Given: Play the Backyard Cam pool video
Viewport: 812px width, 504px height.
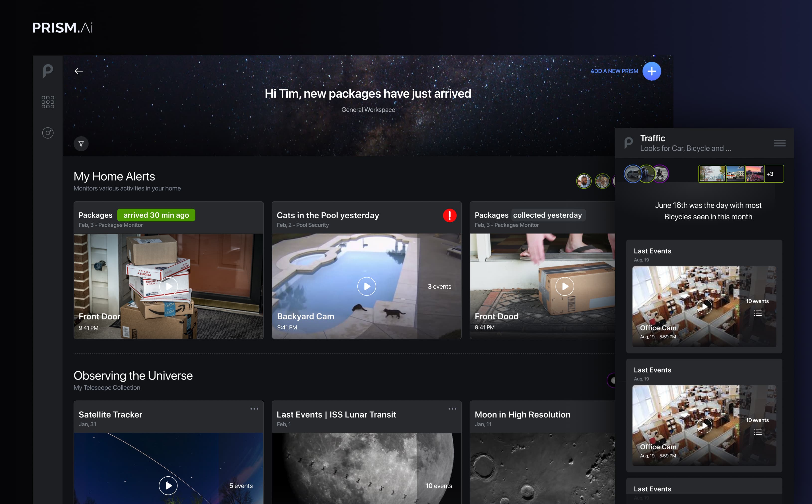Looking at the screenshot, I should 366,286.
